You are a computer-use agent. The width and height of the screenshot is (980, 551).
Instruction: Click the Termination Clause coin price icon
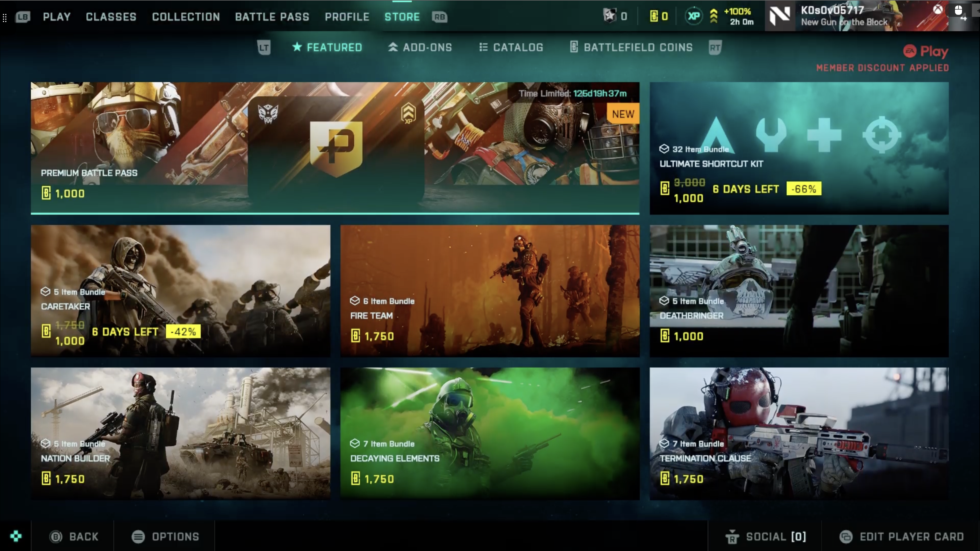point(665,478)
